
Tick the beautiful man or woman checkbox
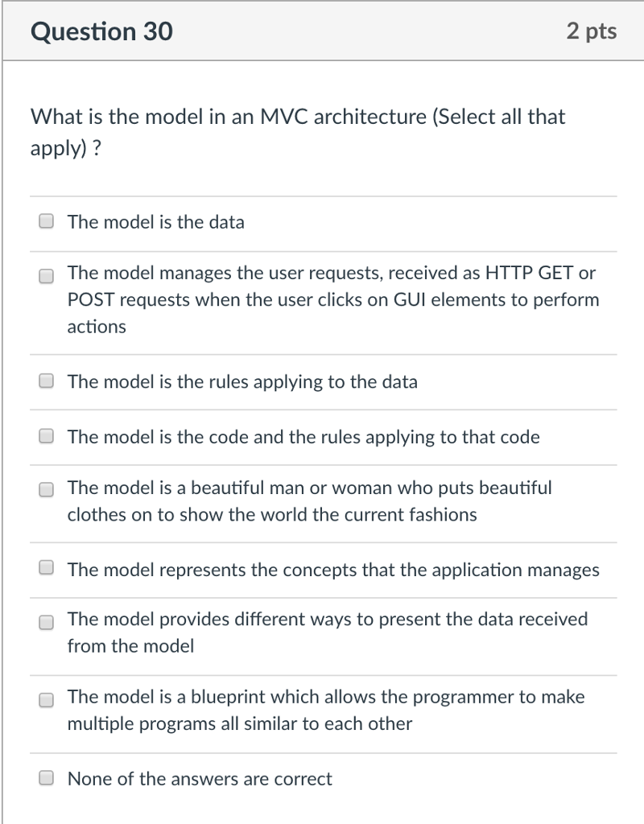point(46,489)
